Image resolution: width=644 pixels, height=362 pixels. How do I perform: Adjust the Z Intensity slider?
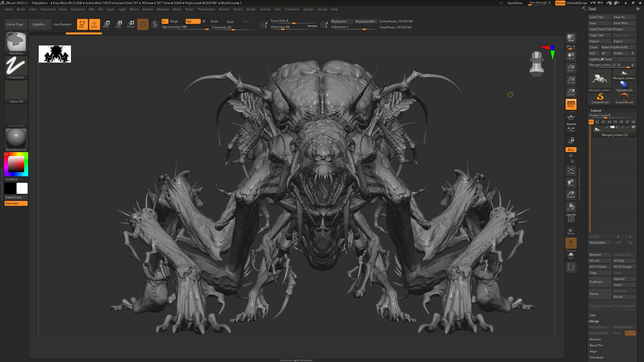point(233,27)
